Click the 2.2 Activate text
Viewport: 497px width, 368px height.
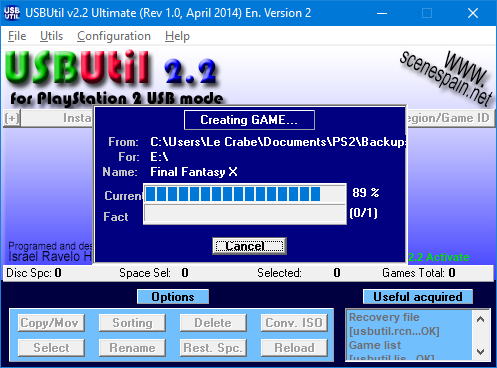point(439,257)
